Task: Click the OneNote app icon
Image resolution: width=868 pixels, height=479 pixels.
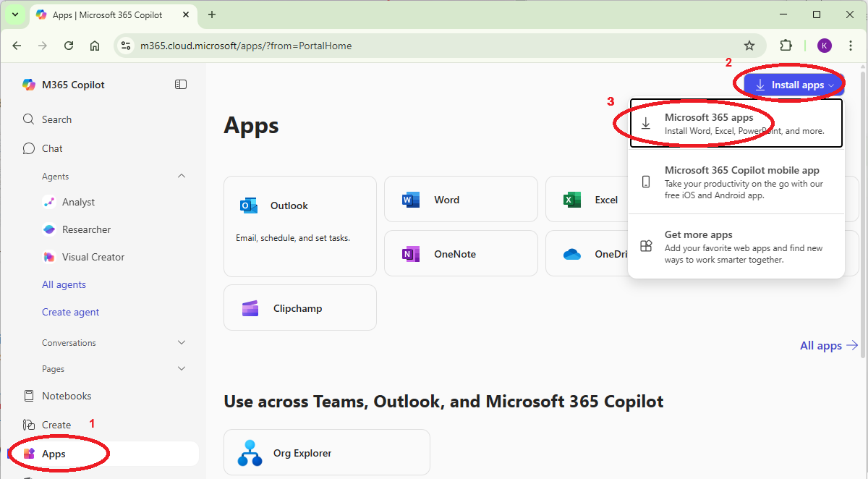Action: (411, 254)
